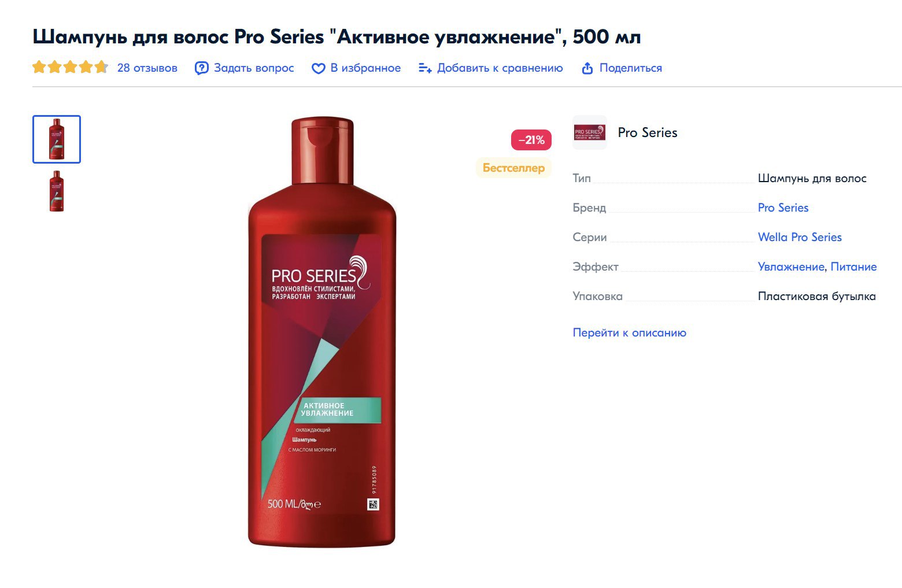This screenshot has width=902, height=588.
Task: Open the Wella Pro Series link
Action: (x=800, y=237)
